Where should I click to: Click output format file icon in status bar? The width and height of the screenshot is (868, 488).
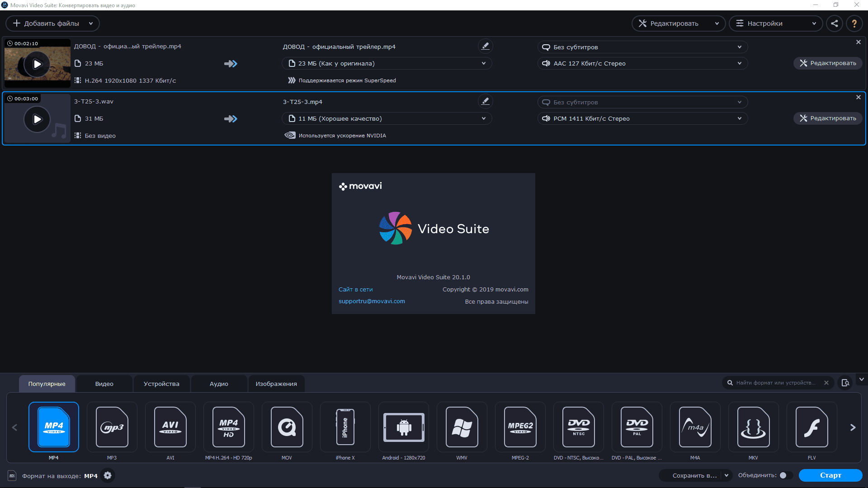click(x=12, y=475)
